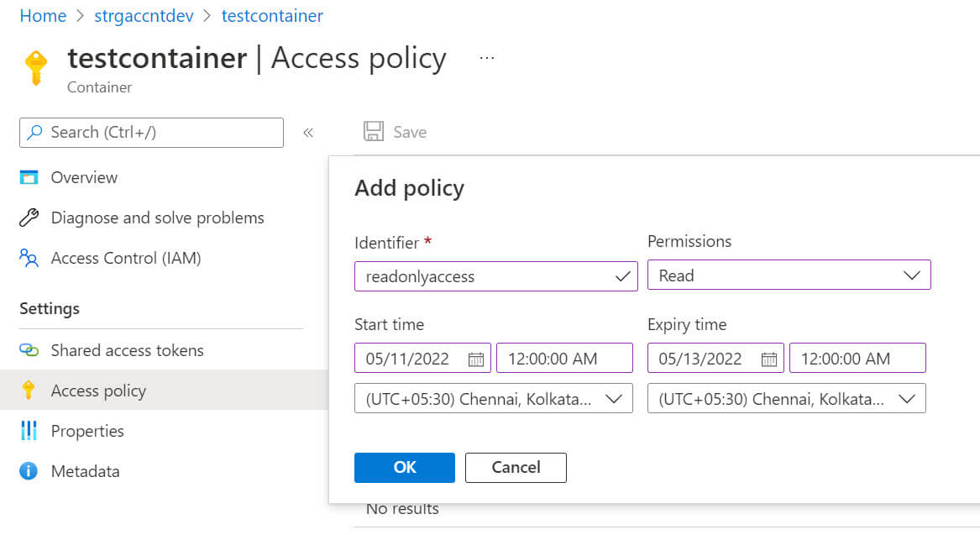Click the Diagnose and solve problems wrench icon
This screenshot has height=535, width=980.
(x=29, y=218)
